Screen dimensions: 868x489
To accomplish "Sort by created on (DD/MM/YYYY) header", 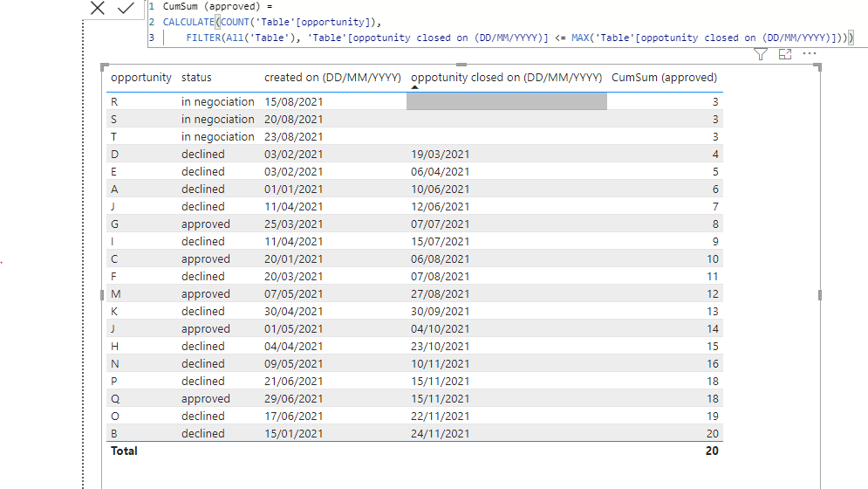I will 332,77.
